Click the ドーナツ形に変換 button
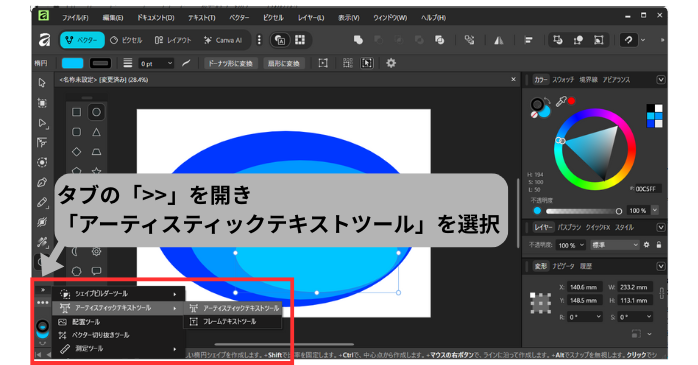This screenshot has width=698, height=365. [x=231, y=64]
